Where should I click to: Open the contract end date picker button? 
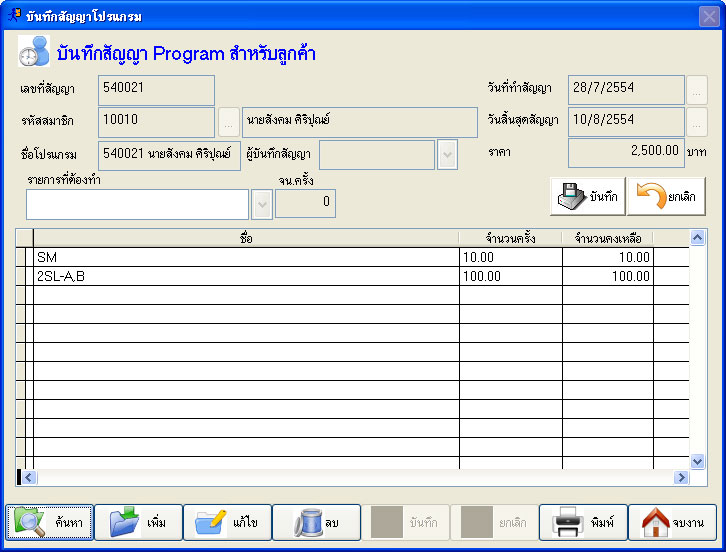coord(696,122)
